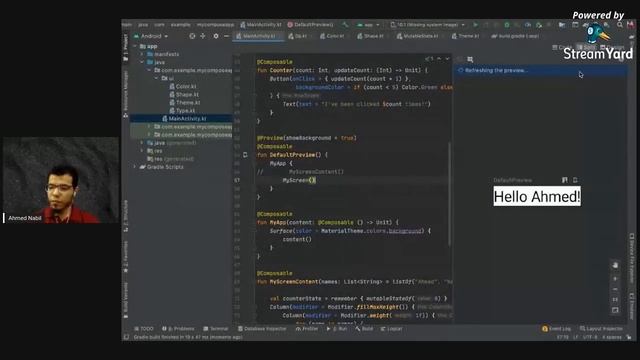Select MainActivity.kt in the project tree
The image size is (640, 360).
(x=184, y=119)
